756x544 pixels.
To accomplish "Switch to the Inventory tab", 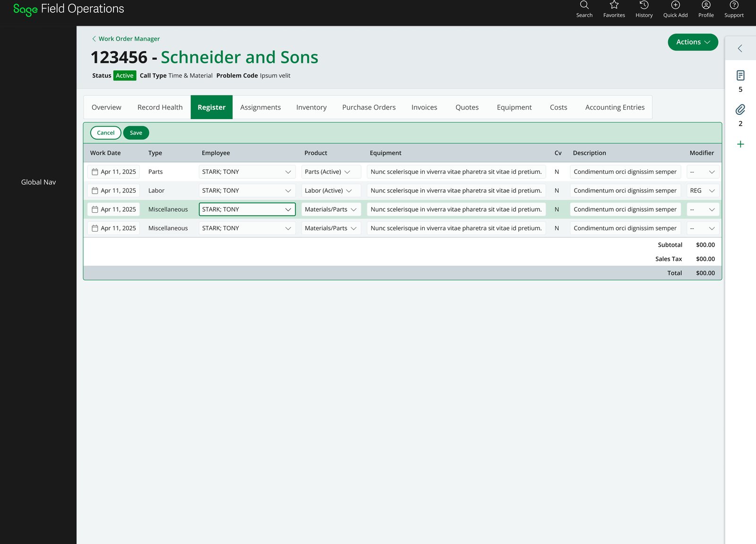I will point(311,107).
